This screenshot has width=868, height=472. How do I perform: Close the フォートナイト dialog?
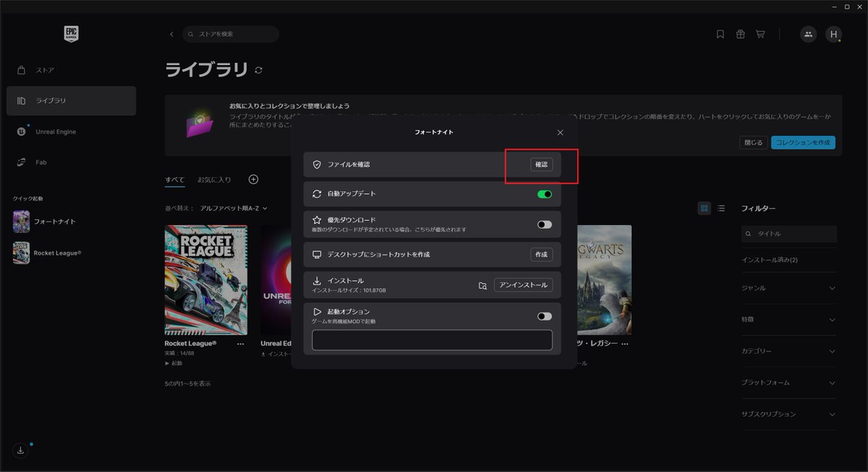(x=561, y=132)
